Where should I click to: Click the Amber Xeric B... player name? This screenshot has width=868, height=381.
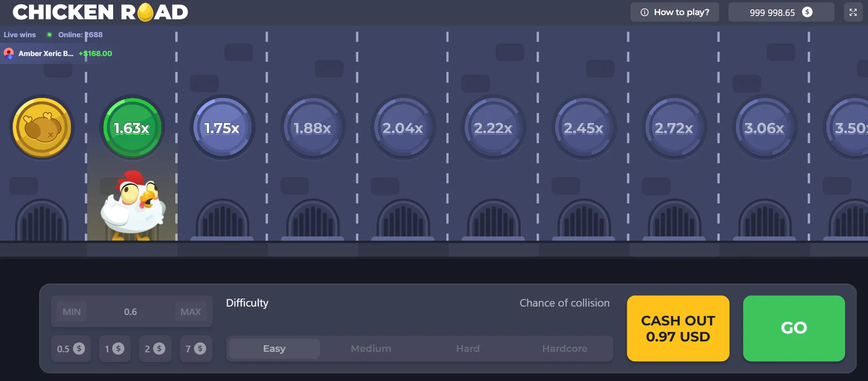coord(46,54)
